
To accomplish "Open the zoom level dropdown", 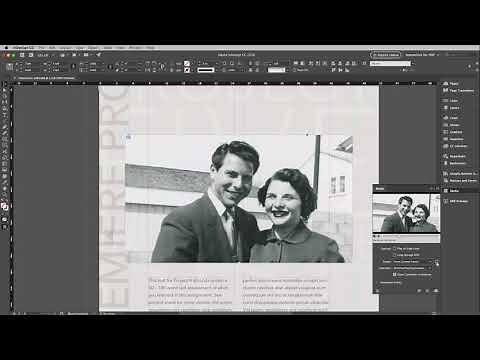I will (45, 55).
